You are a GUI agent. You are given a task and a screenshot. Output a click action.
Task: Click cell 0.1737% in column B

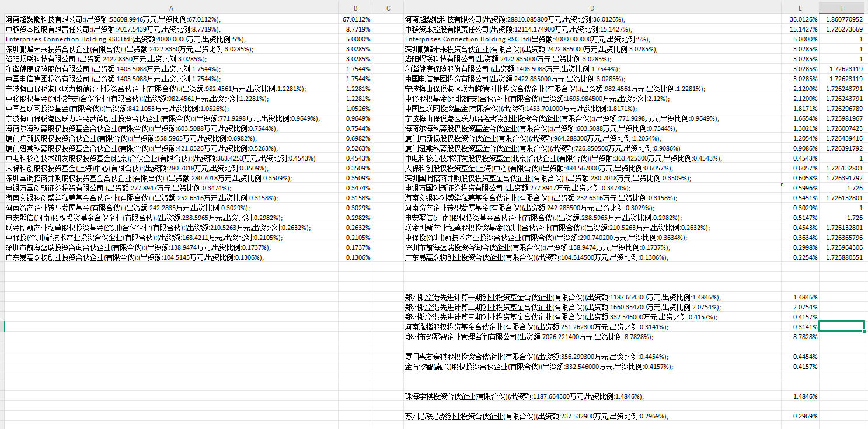point(355,247)
